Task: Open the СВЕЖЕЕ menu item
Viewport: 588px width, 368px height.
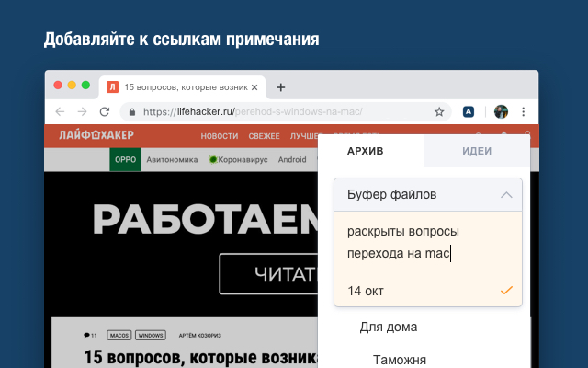Action: [264, 136]
